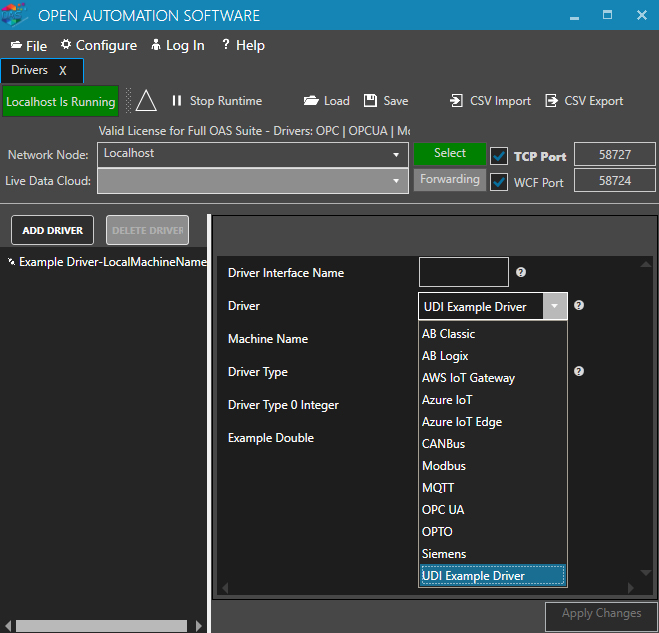This screenshot has width=659, height=633.
Task: Choose AB Logix from the driver list
Action: 493,356
